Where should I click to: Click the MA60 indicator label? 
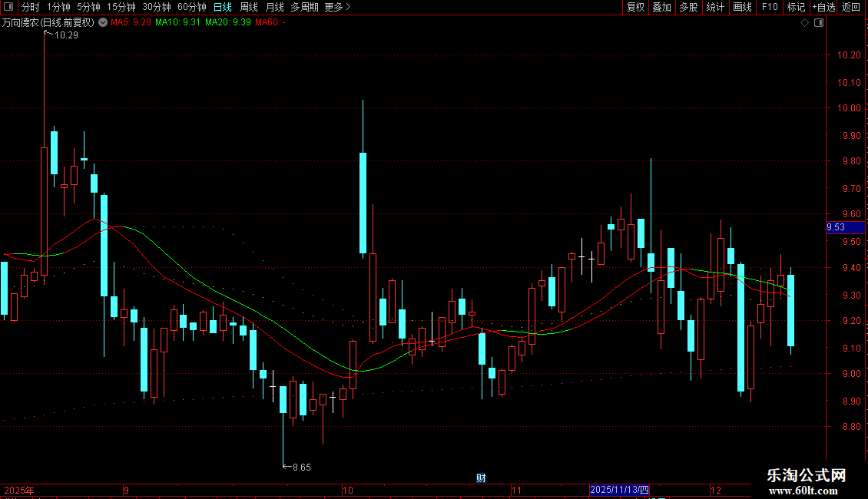pos(270,22)
